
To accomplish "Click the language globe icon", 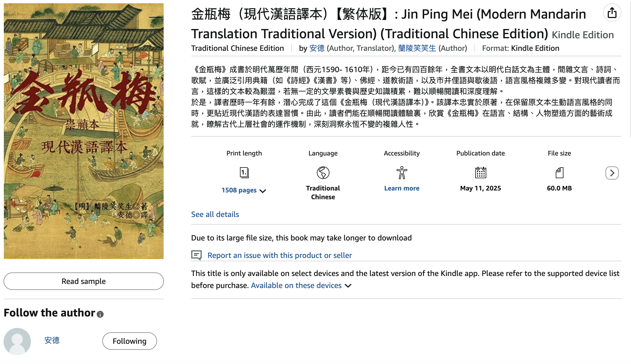I will (323, 173).
